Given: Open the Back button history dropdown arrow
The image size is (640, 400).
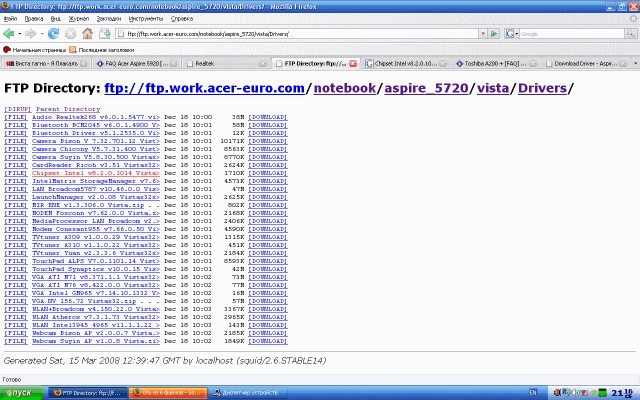Looking at the screenshot, I should click(x=19, y=34).
